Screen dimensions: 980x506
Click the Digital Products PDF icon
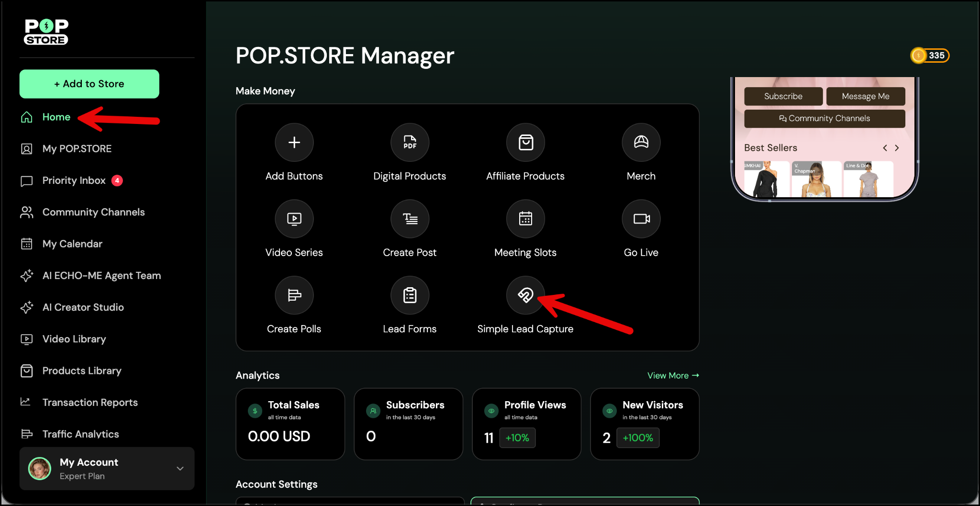[x=410, y=142]
